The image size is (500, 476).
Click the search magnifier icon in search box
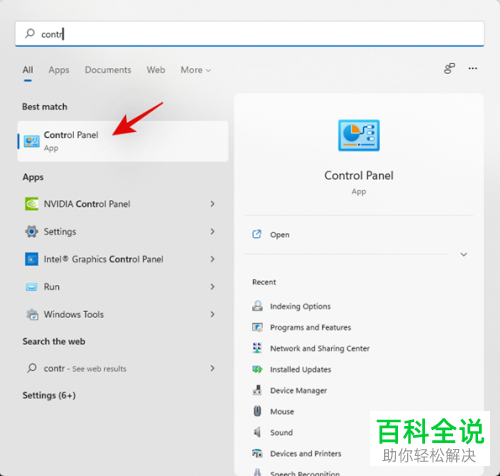click(30, 33)
